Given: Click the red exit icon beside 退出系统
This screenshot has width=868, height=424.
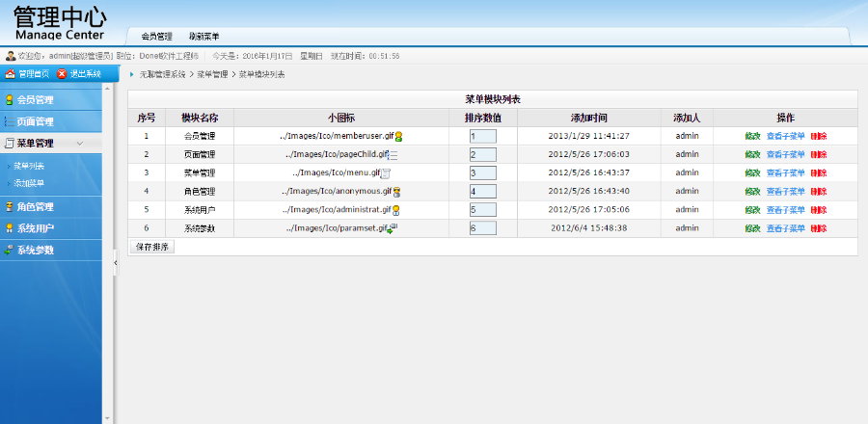Looking at the screenshot, I should pyautogui.click(x=62, y=73).
